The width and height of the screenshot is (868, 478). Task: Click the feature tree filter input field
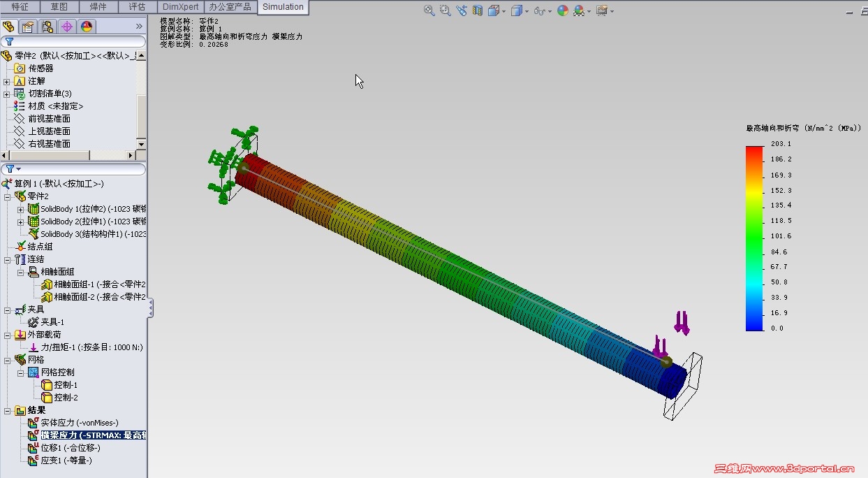pos(73,41)
